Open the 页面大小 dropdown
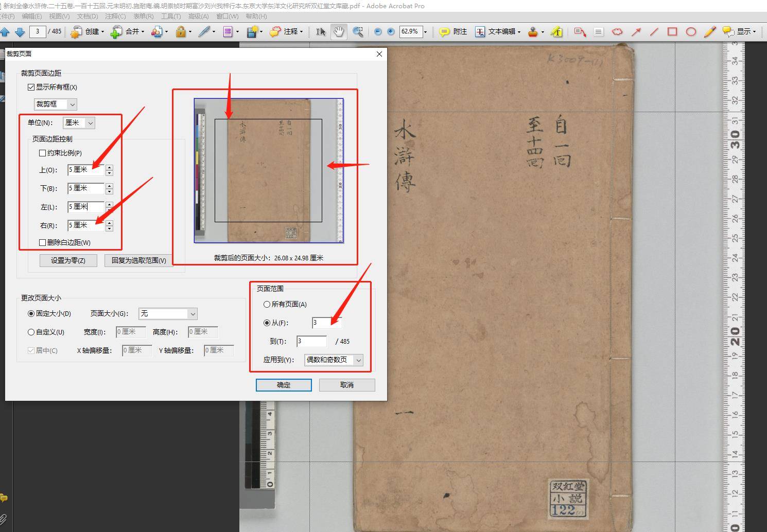The height and width of the screenshot is (532, 767). (168, 314)
